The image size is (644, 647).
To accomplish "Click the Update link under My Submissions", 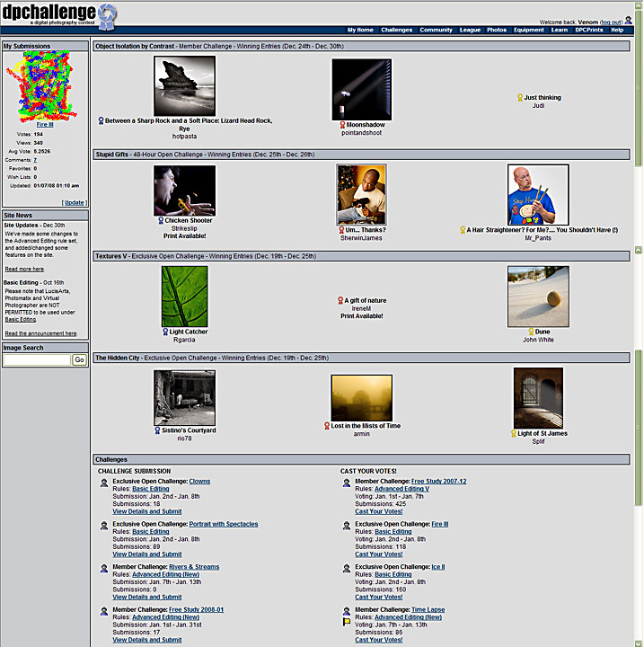I will tap(75, 202).
